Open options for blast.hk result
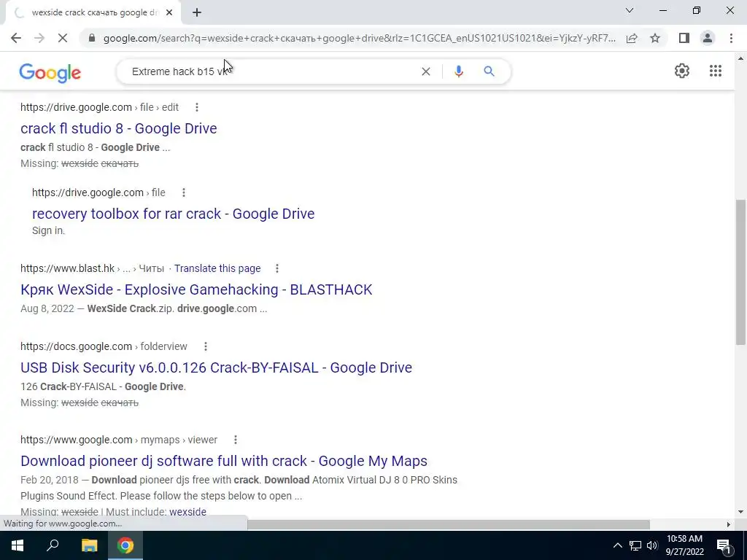This screenshot has width=747, height=560. (276, 268)
